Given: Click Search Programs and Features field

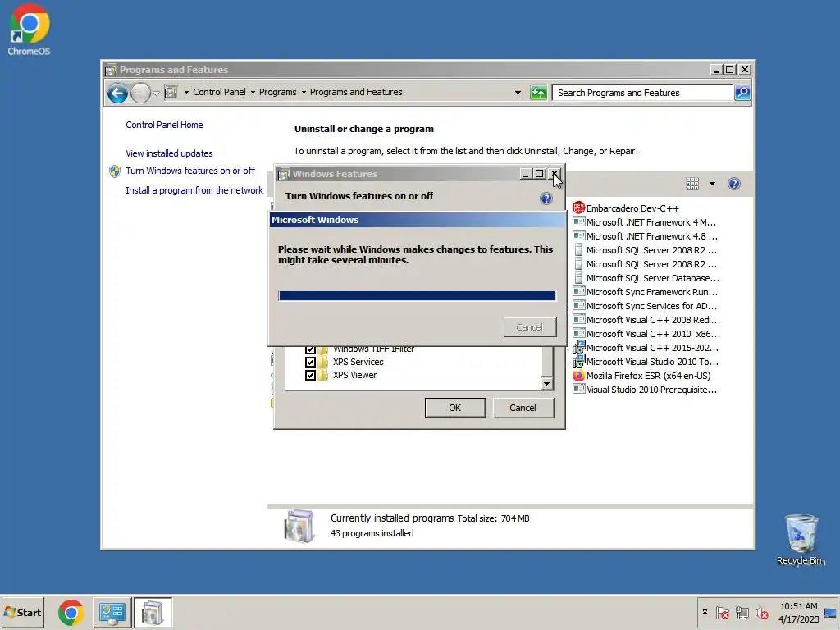Looking at the screenshot, I should pos(641,93).
